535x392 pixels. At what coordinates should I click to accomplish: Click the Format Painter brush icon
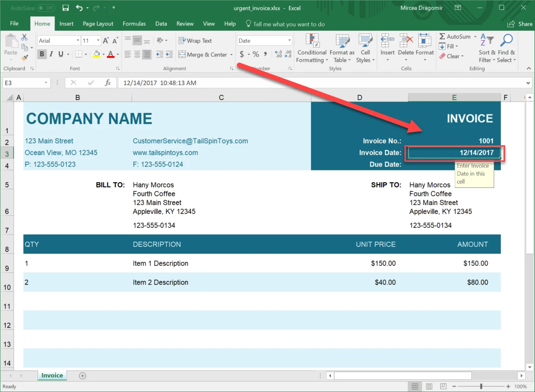point(25,58)
